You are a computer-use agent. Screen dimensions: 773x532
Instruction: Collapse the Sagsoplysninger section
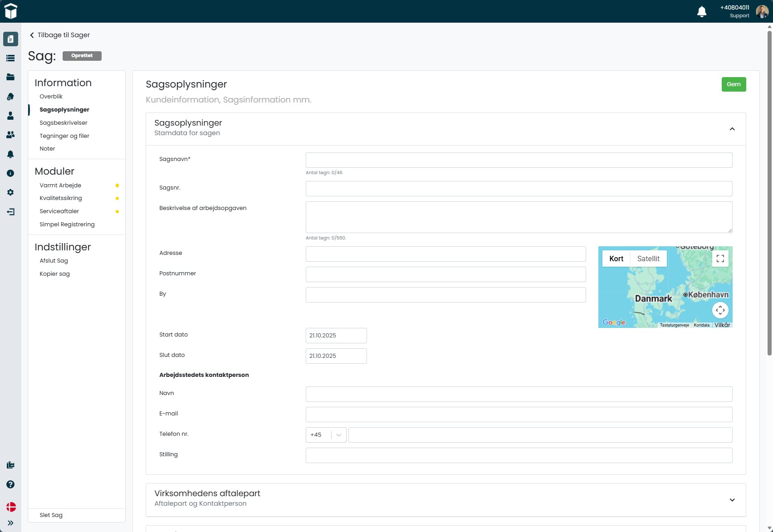[732, 129]
